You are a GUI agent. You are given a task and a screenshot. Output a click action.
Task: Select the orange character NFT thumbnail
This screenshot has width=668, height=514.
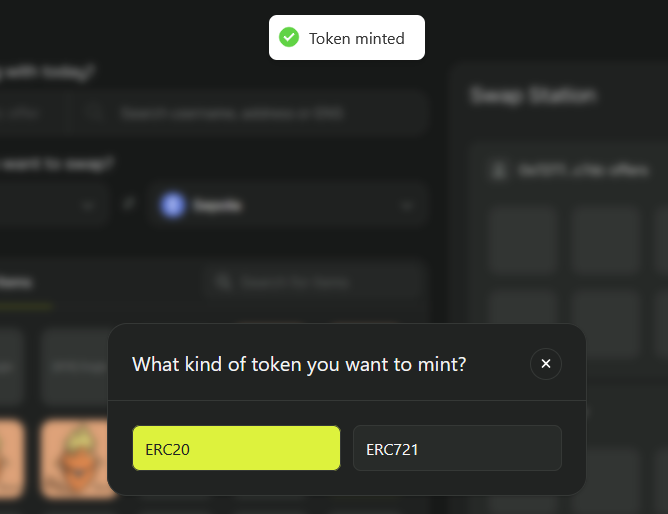click(77, 460)
